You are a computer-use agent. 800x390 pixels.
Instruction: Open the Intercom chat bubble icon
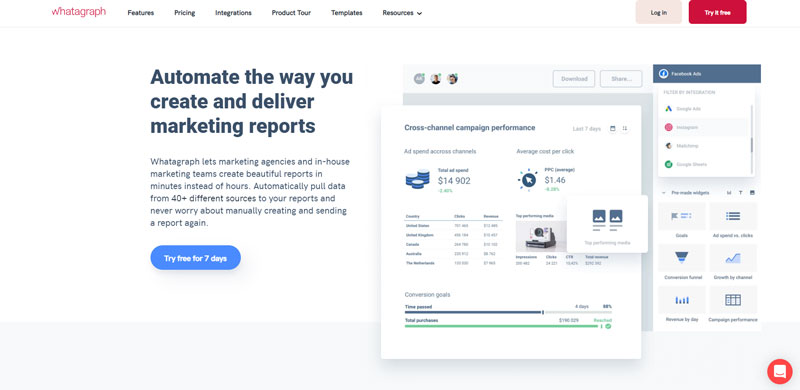780,372
